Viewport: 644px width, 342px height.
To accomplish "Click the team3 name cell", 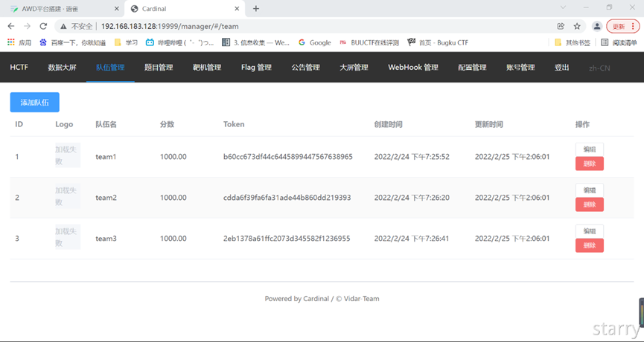I will (106, 239).
